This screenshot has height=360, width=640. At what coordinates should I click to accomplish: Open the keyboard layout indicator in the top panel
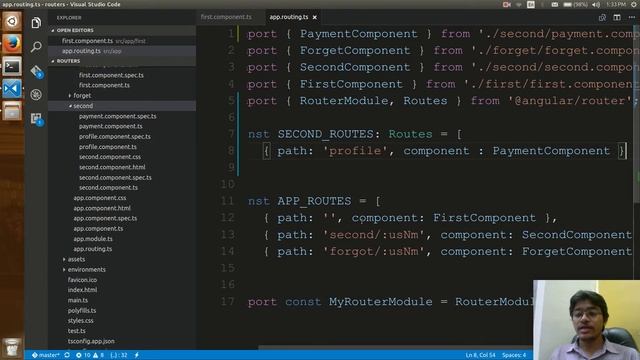pyautogui.click(x=531, y=4)
